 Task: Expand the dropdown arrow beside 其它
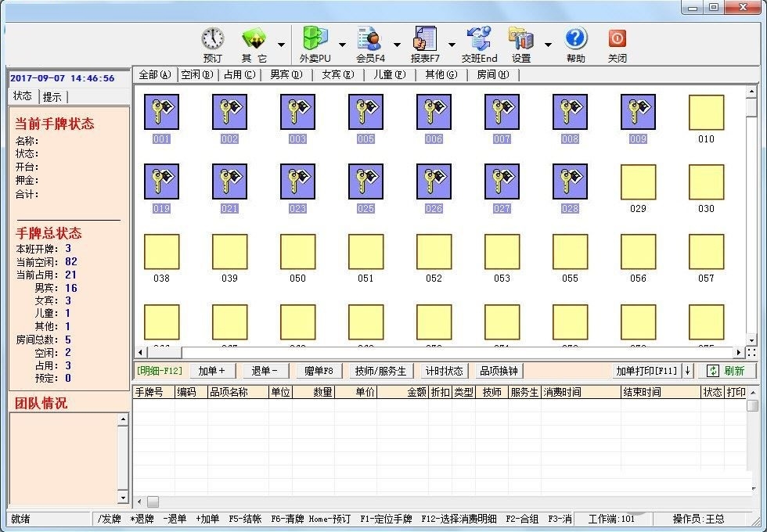point(281,45)
